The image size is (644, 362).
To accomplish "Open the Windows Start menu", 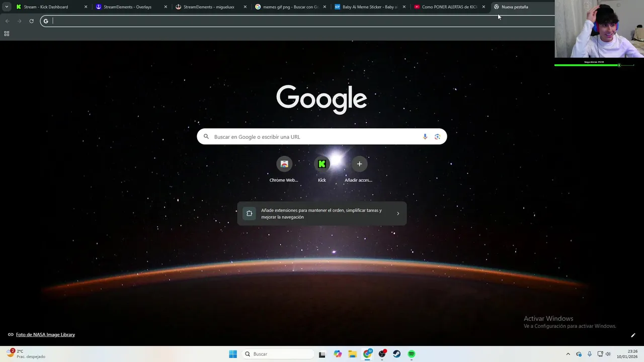I will (233, 354).
